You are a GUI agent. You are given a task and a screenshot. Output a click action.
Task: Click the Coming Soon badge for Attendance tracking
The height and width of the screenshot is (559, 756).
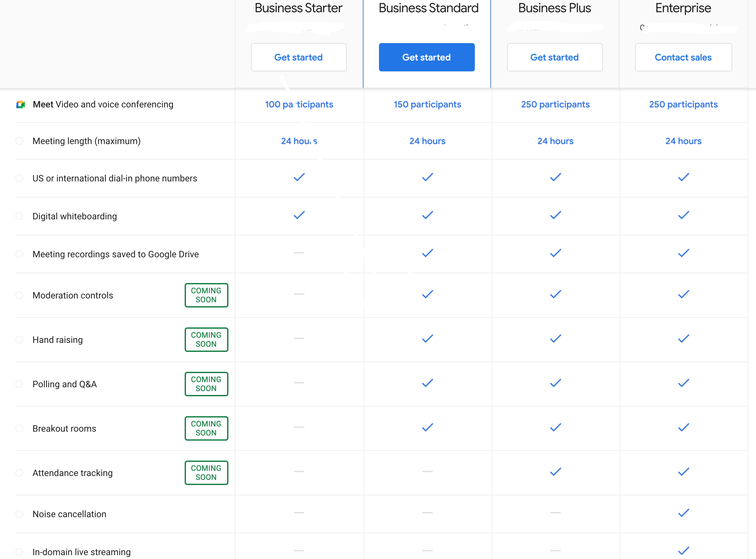pos(207,472)
